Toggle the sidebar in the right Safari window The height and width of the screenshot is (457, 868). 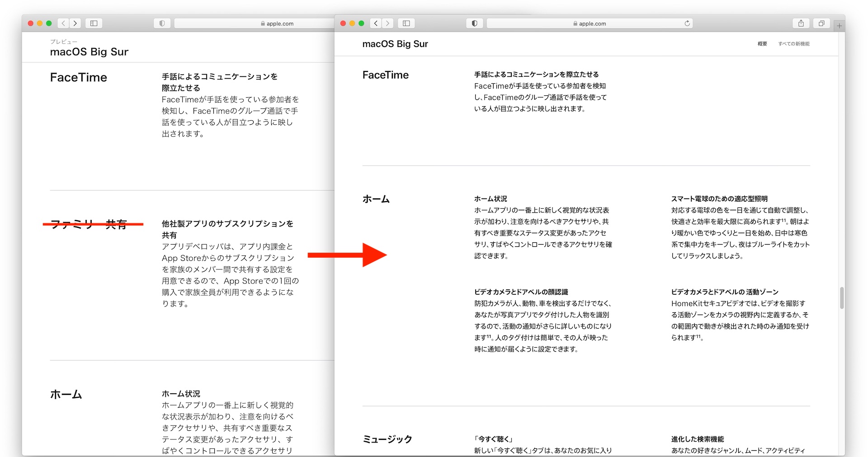tap(406, 24)
